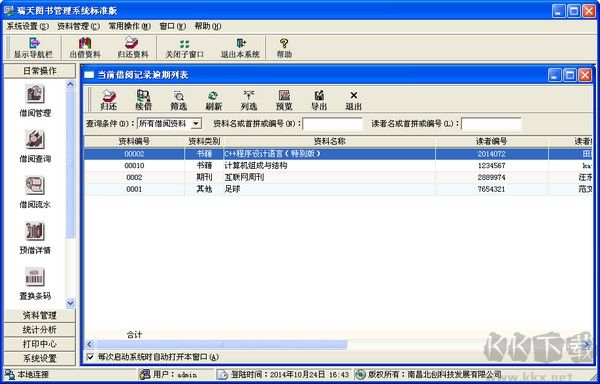
Task: Click sidebar scroll down arrow
Action: pyautogui.click(x=70, y=303)
